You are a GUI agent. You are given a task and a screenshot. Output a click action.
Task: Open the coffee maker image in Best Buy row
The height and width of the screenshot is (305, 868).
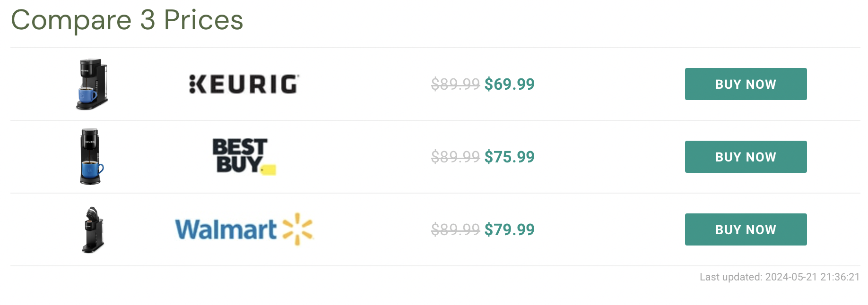91,156
